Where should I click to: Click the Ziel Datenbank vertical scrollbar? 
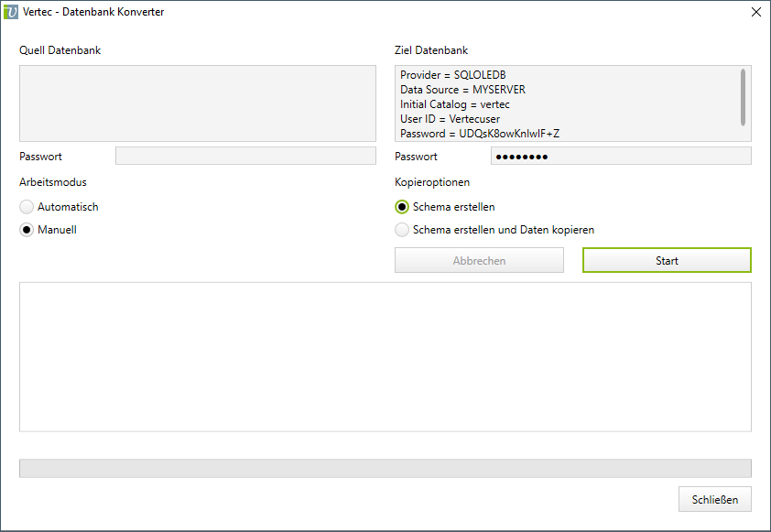[743, 96]
